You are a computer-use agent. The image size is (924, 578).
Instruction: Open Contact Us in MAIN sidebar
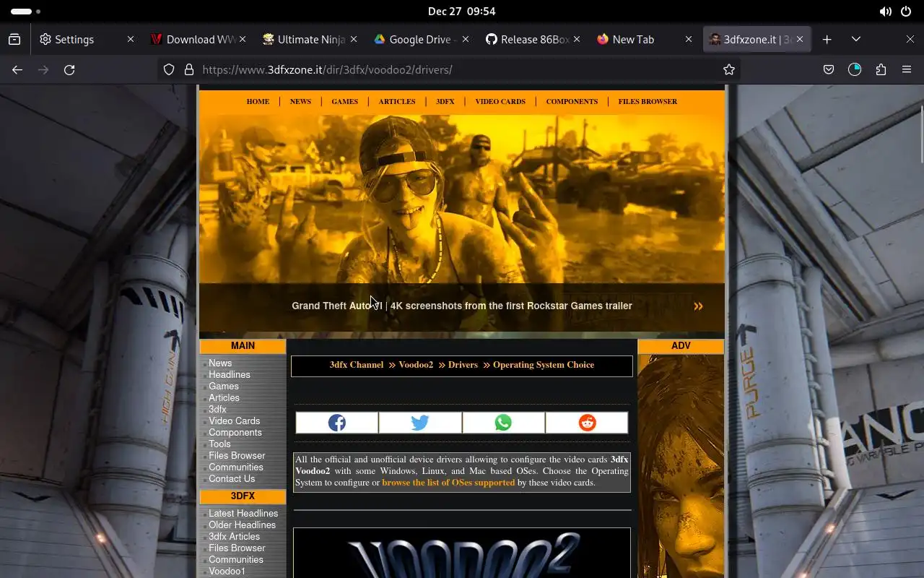click(x=232, y=479)
